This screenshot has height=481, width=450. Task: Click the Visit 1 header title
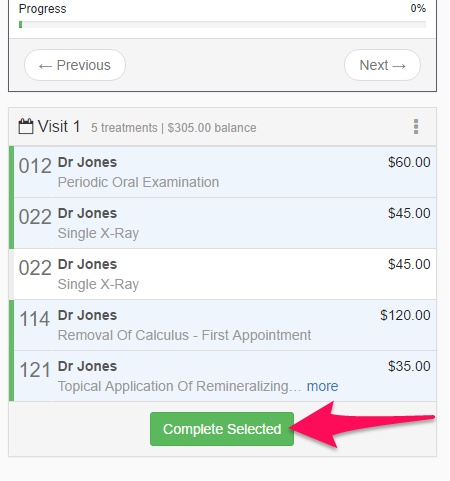pos(59,127)
